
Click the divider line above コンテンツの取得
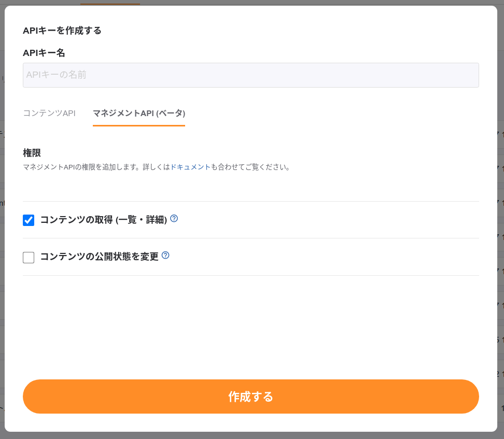point(250,201)
